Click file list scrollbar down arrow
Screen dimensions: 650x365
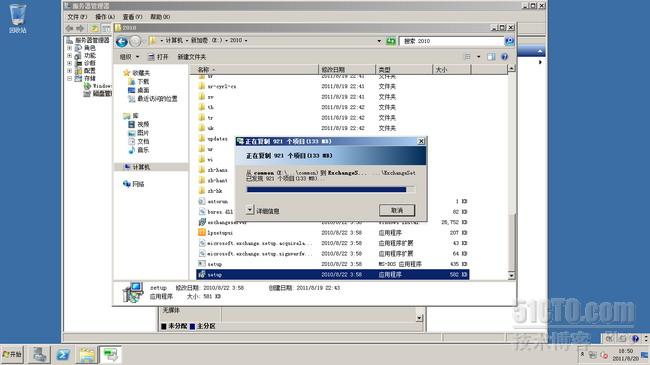(512, 275)
